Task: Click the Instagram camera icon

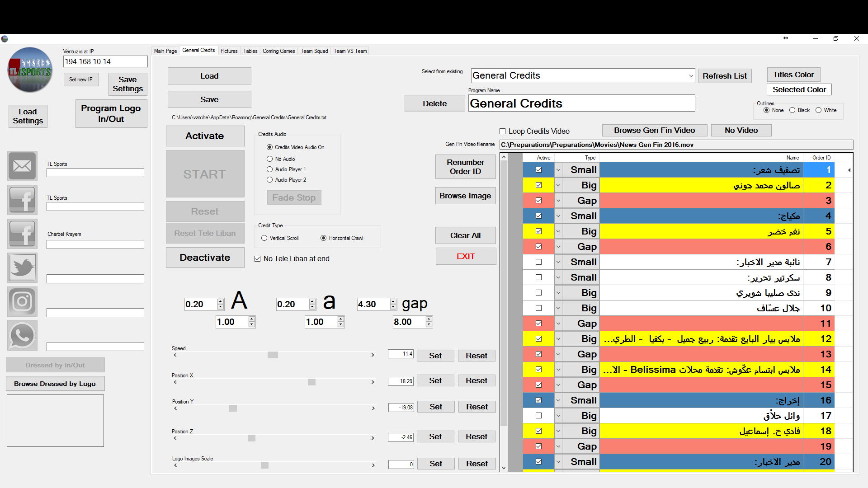Action: pos(22,301)
